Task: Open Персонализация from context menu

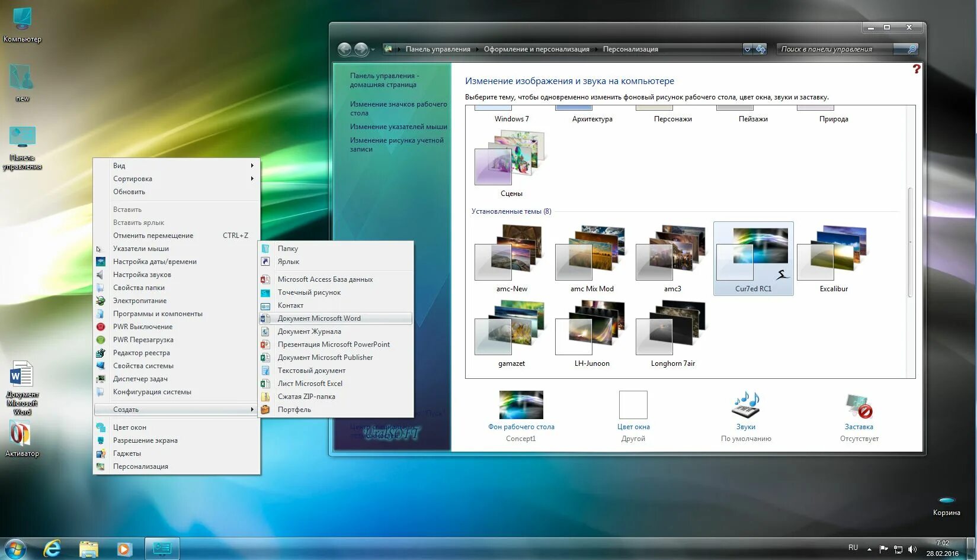Action: (177, 466)
